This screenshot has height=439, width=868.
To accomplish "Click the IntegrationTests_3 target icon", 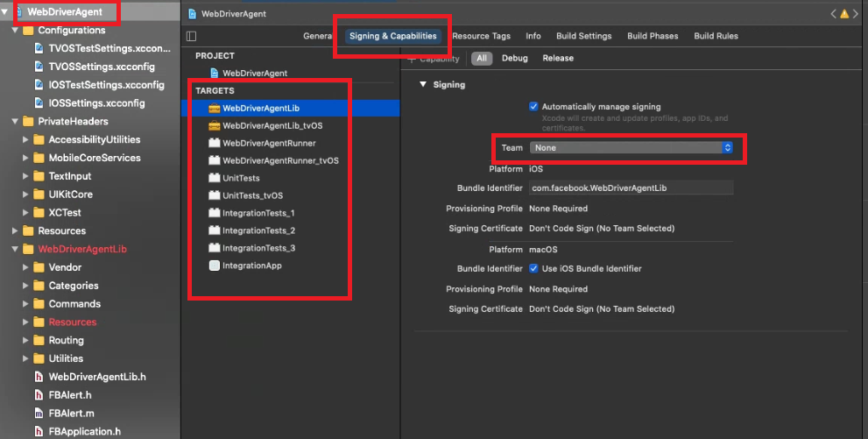I will click(x=215, y=248).
